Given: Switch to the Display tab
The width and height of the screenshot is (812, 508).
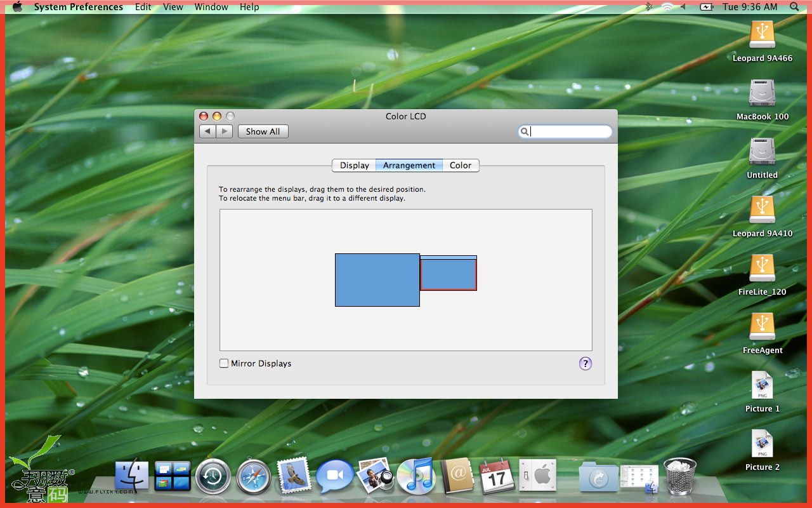Looking at the screenshot, I should pos(354,165).
